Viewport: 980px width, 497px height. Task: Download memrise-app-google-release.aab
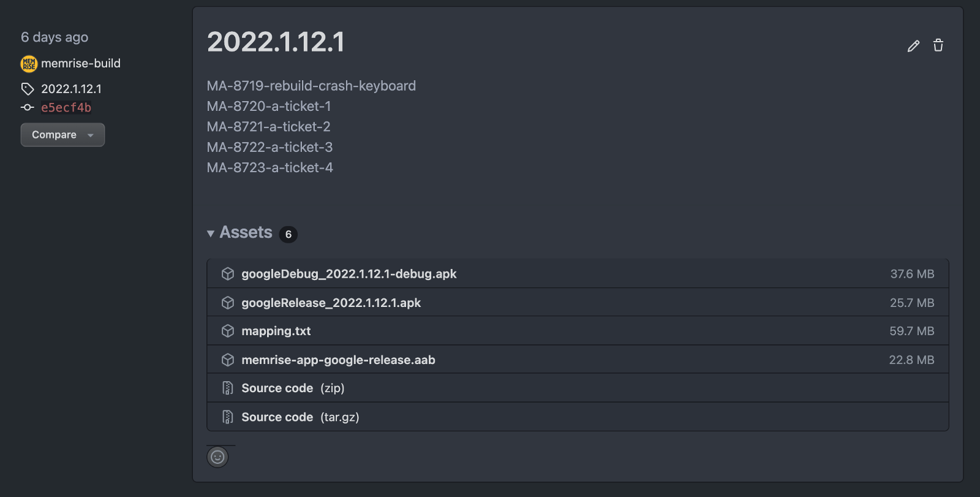point(338,360)
